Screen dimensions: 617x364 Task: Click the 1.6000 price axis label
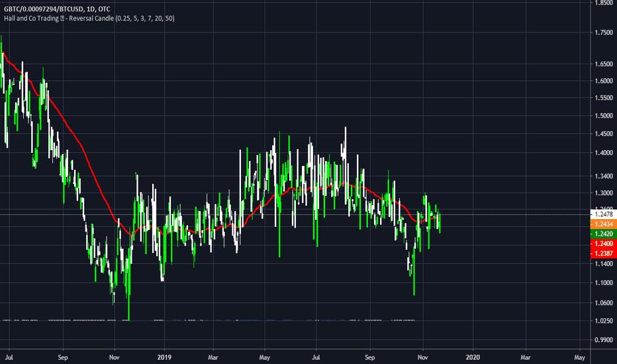tap(604, 81)
